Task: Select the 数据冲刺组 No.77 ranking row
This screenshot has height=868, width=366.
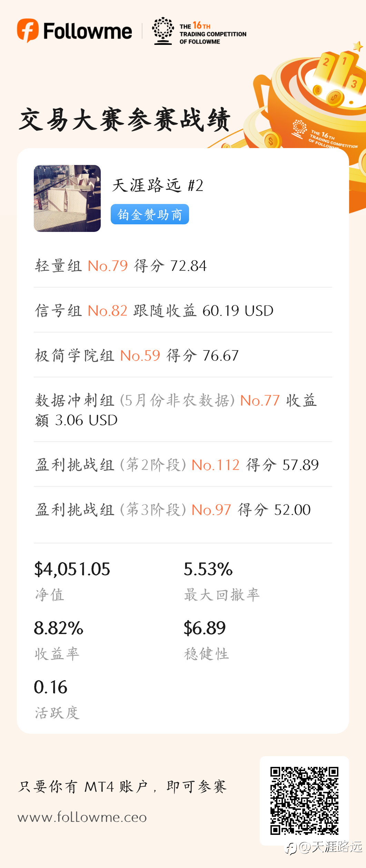Action: (183, 410)
